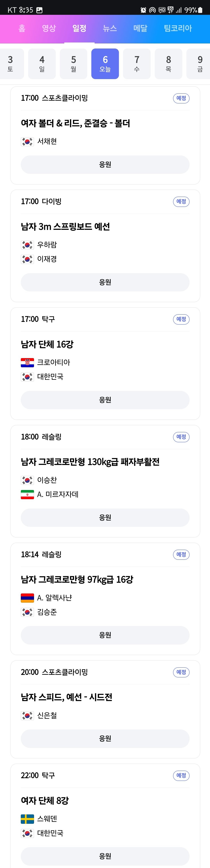Screen dimensions: 210x868
Task: Tap 응원 for 남자 스피드 예선 climbing
Action: pos(105,739)
